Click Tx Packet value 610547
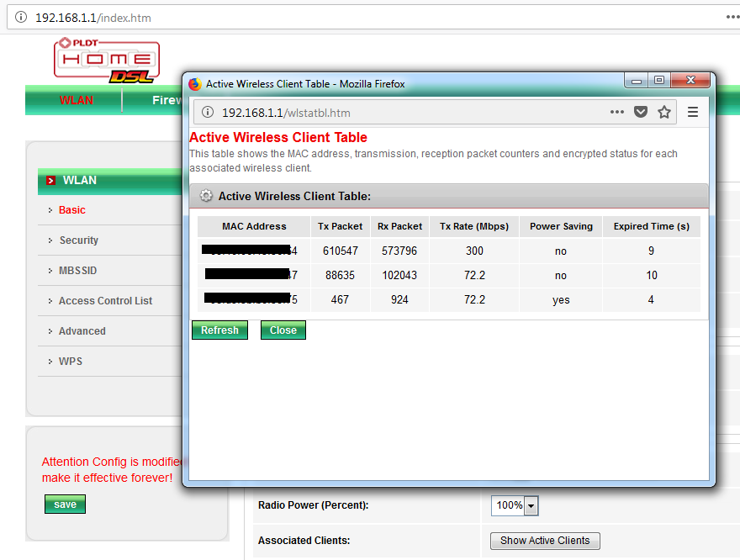This screenshot has height=560, width=740. pyautogui.click(x=341, y=251)
